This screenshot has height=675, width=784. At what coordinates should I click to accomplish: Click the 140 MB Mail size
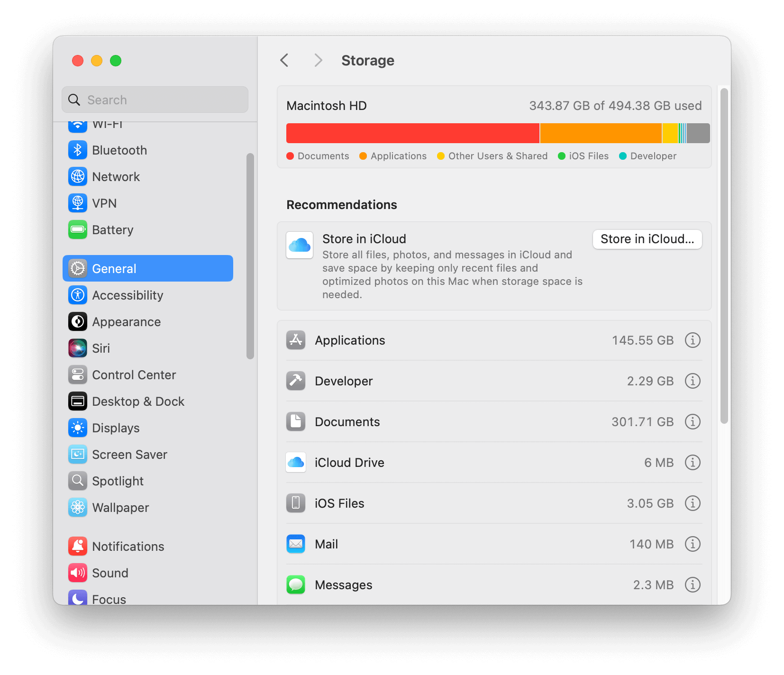pyautogui.click(x=652, y=544)
